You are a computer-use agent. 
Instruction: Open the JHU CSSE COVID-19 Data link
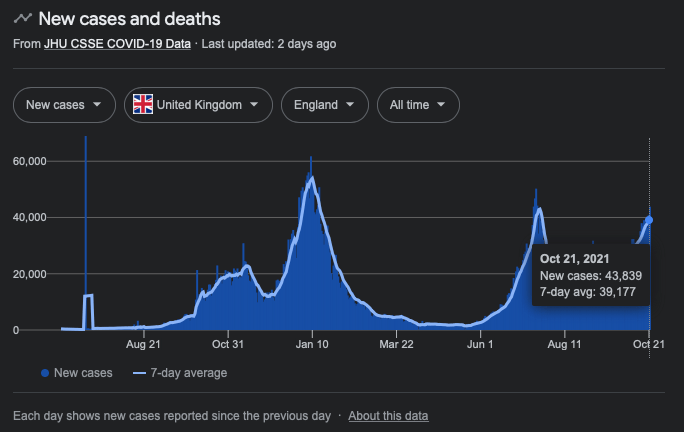point(117,44)
